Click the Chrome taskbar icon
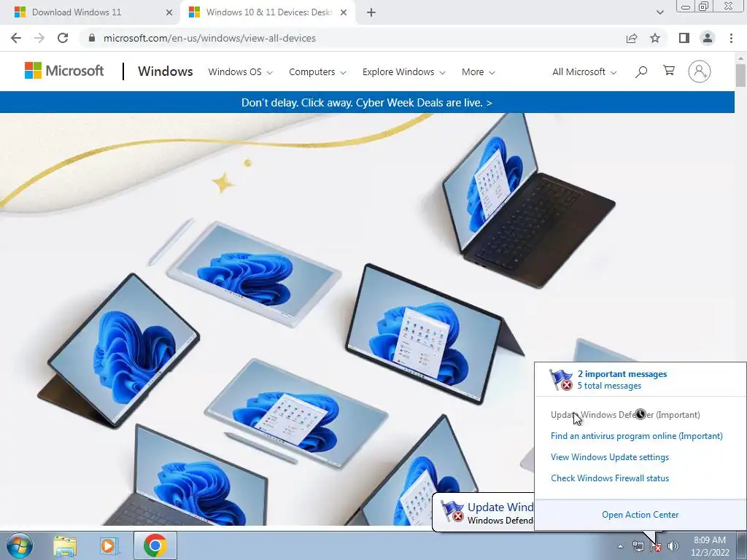 click(155, 545)
